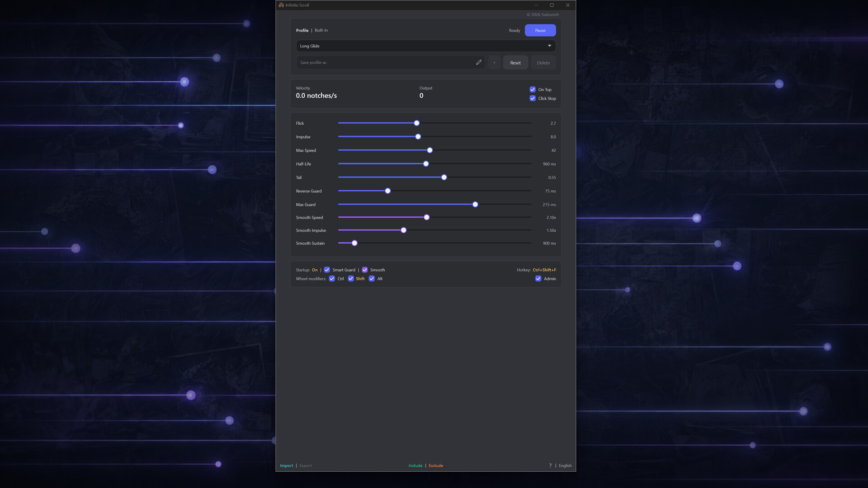Open the English language selector
Image resolution: width=868 pixels, height=488 pixels.
point(565,465)
